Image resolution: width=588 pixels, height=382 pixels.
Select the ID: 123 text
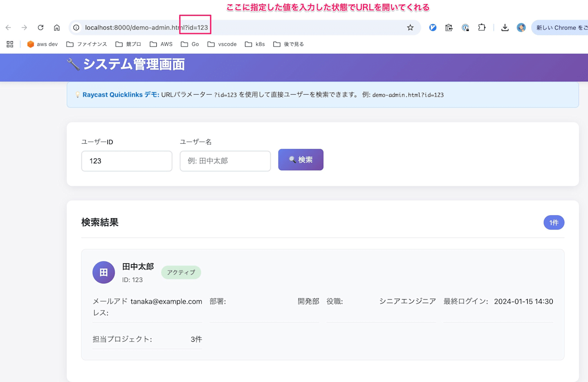132,280
